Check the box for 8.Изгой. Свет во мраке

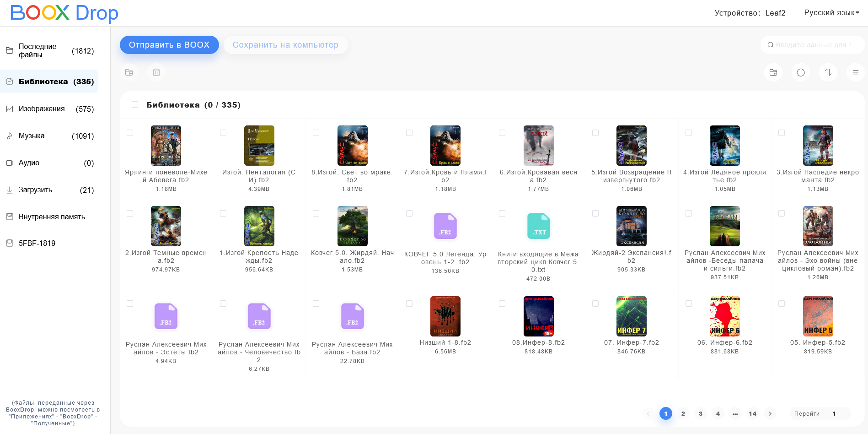(x=316, y=133)
